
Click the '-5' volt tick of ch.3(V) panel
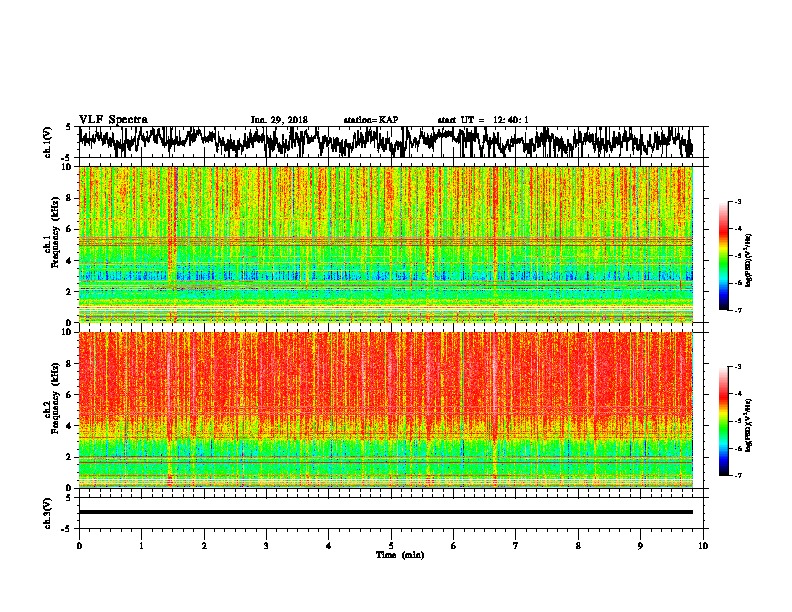point(67,529)
